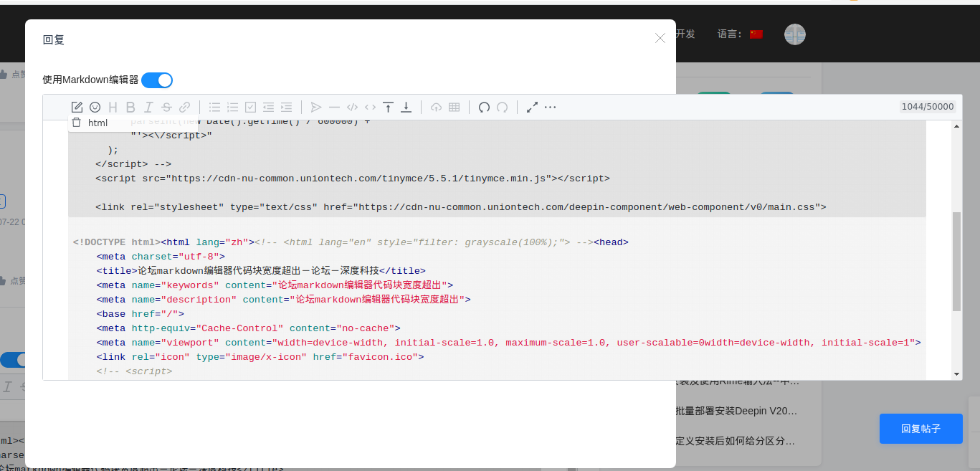Toggle the 使用Markdown编辑器 switch off
This screenshot has width=980, height=471.
(x=157, y=80)
